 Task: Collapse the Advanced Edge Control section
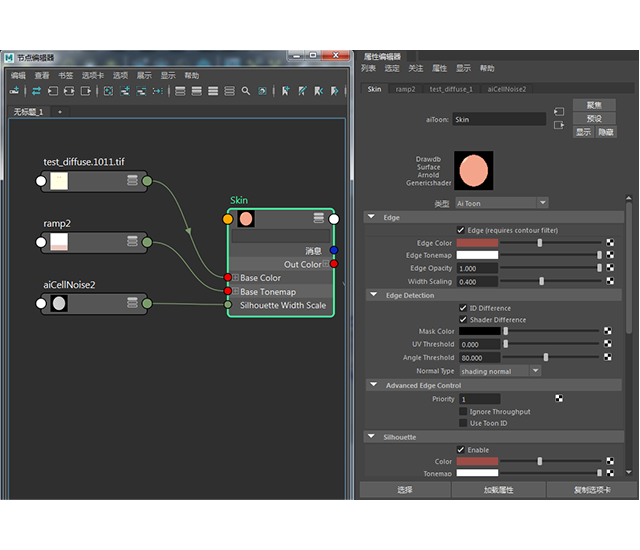pyautogui.click(x=373, y=385)
